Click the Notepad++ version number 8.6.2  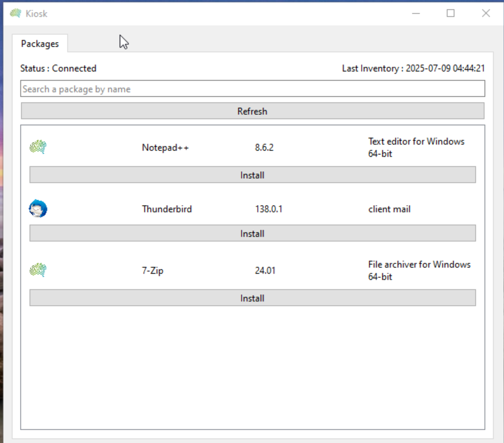(264, 148)
